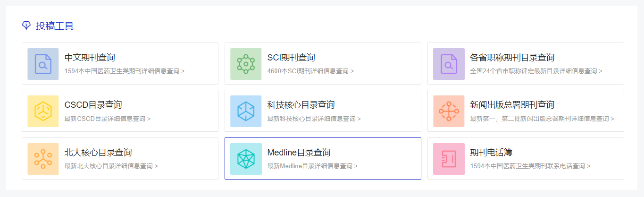
Task: Click the 中文期刊查询 blue search document icon
Action: [43, 64]
